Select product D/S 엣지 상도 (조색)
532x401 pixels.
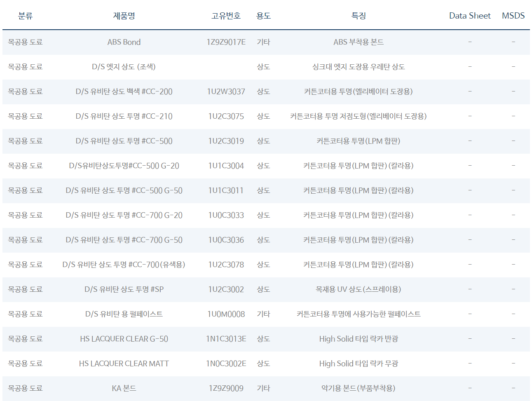tap(124, 67)
